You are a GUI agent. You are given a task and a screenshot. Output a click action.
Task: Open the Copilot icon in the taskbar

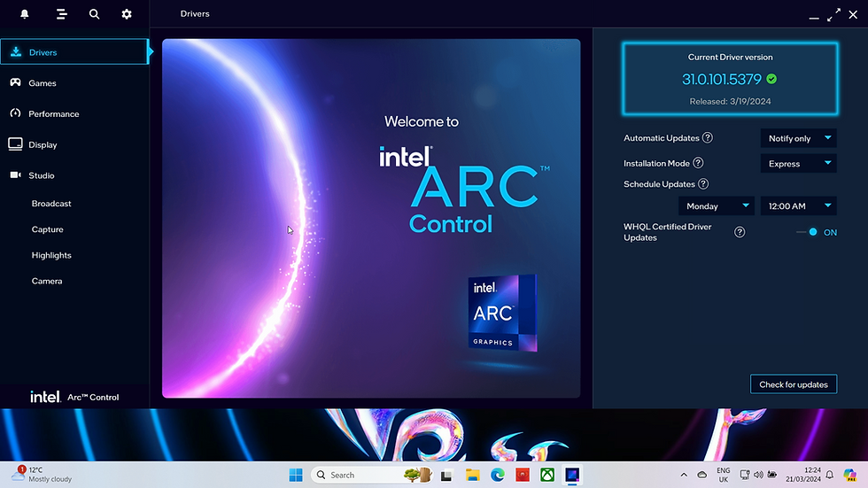[x=849, y=475]
